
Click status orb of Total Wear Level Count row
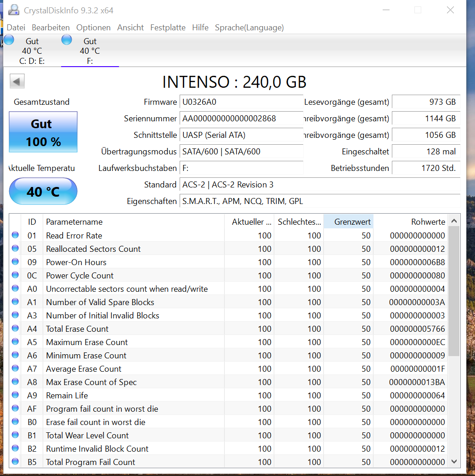point(15,435)
